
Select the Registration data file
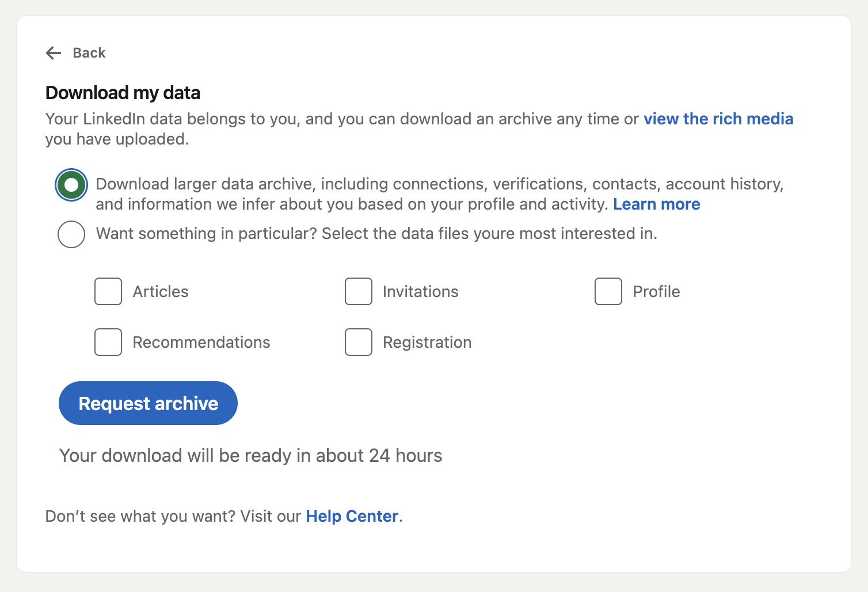pyautogui.click(x=358, y=341)
